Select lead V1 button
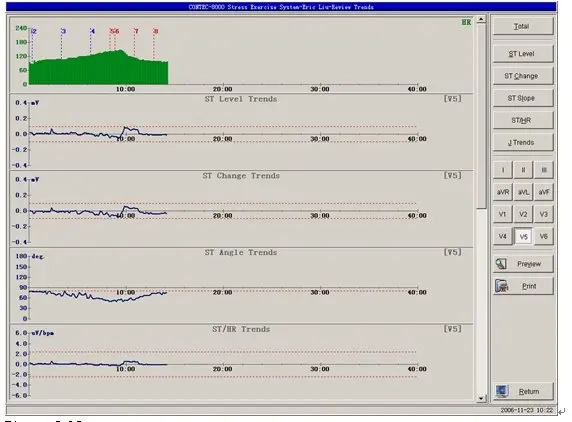 pos(503,214)
